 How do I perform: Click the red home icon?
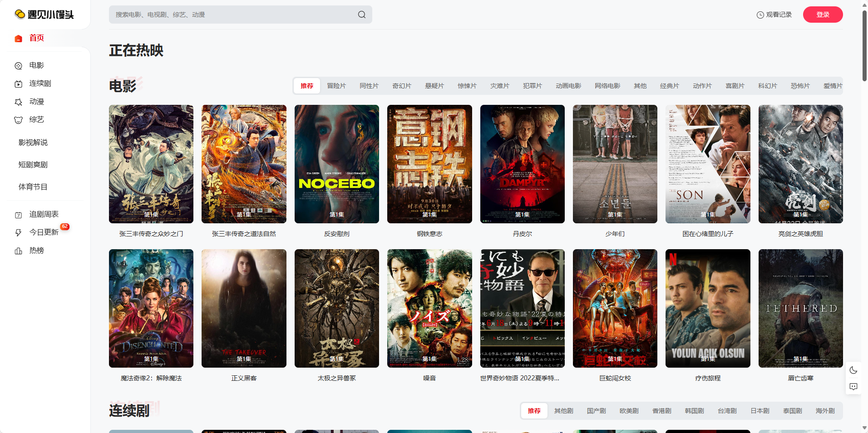coord(19,38)
